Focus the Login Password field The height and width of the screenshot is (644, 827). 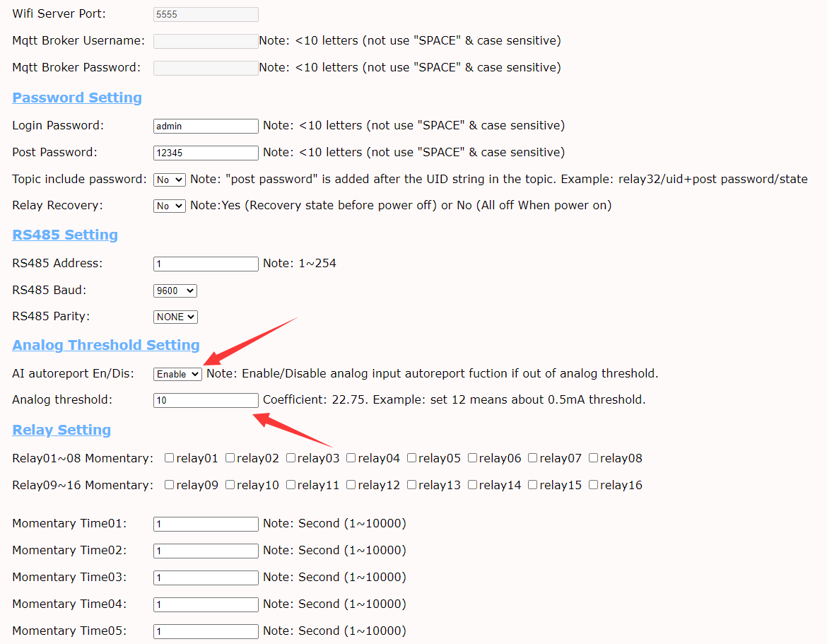click(206, 126)
